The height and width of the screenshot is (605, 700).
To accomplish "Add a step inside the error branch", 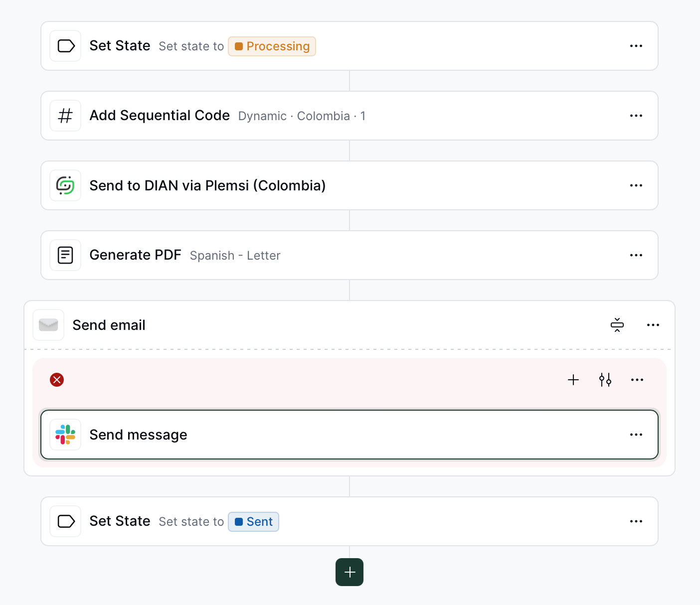I will tap(573, 380).
